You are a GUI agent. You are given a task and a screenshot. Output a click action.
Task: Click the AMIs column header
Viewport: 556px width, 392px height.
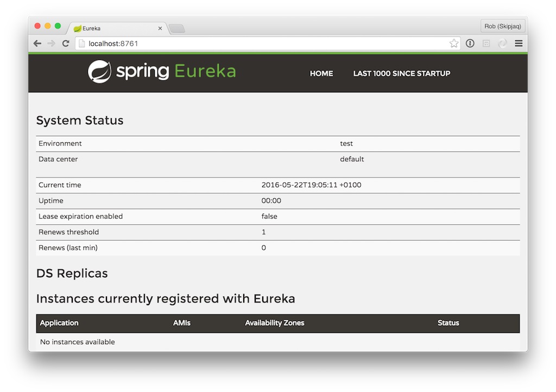[x=181, y=323]
